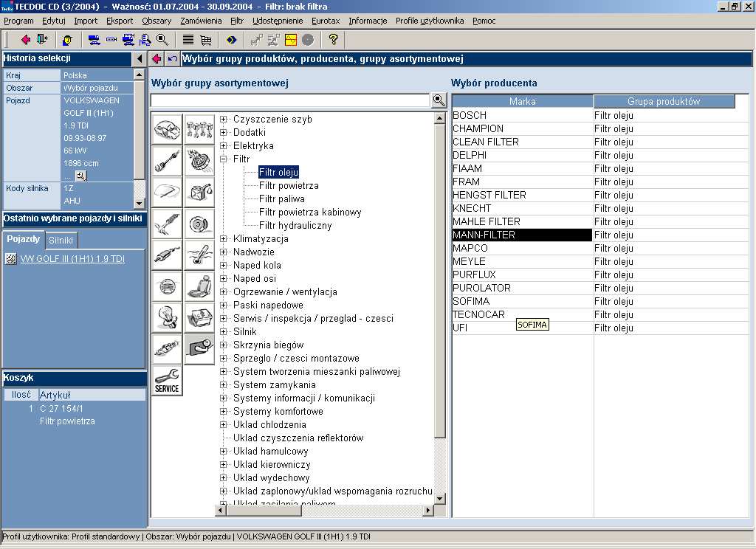The image size is (756, 549).
Task: Switch to the Silniki tab
Action: point(61,240)
